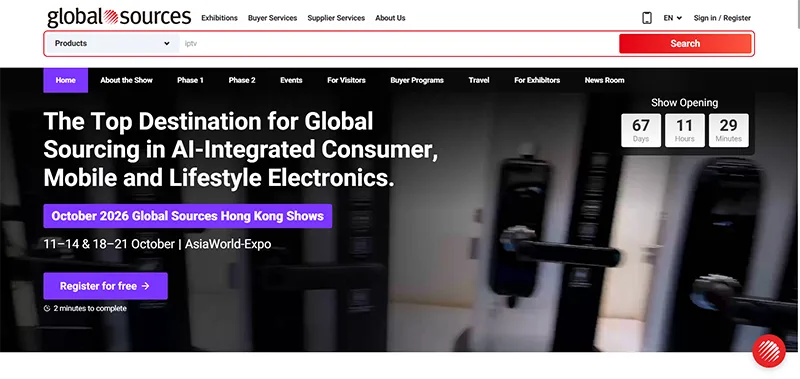Open the Supplier Services menu
800x379 pixels.
pyautogui.click(x=336, y=18)
